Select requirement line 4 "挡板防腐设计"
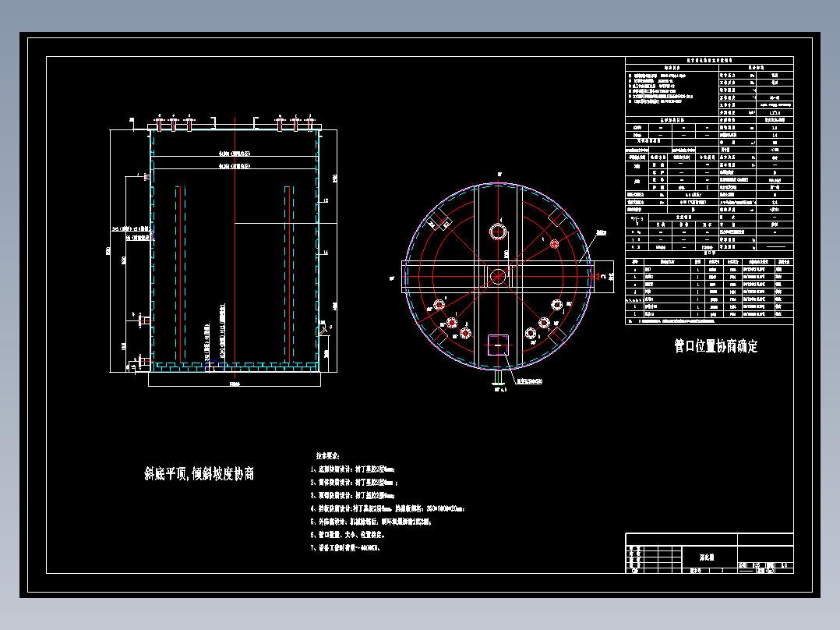 point(387,508)
